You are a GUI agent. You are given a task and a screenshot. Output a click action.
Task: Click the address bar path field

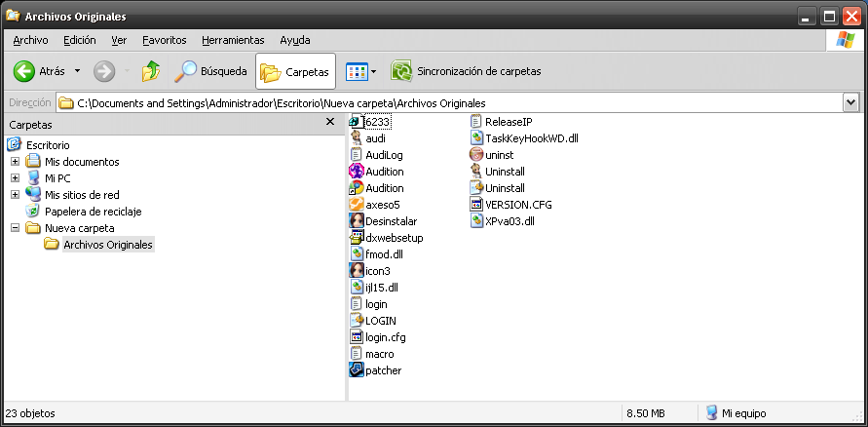pos(449,103)
